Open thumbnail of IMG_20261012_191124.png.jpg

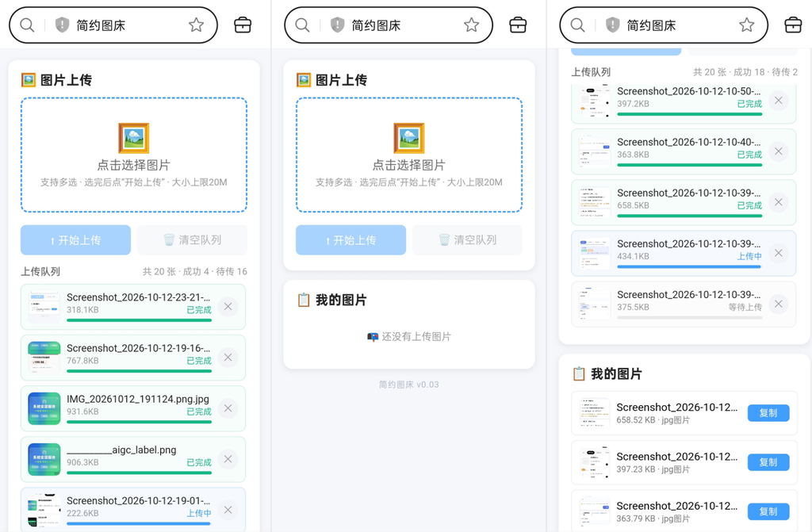tap(44, 408)
